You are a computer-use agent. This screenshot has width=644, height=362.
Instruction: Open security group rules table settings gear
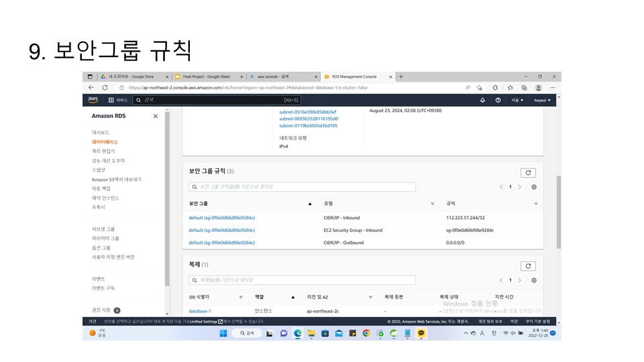click(534, 187)
